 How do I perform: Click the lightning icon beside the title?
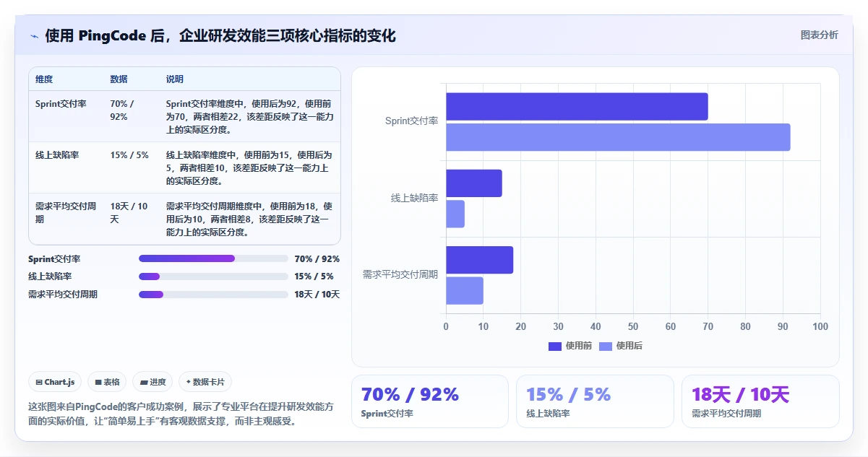pyautogui.click(x=34, y=35)
